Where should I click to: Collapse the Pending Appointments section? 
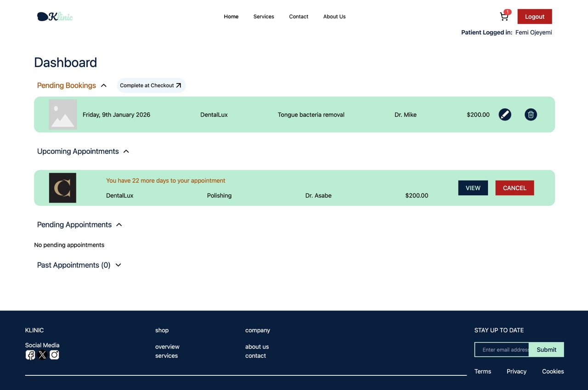coord(119,225)
